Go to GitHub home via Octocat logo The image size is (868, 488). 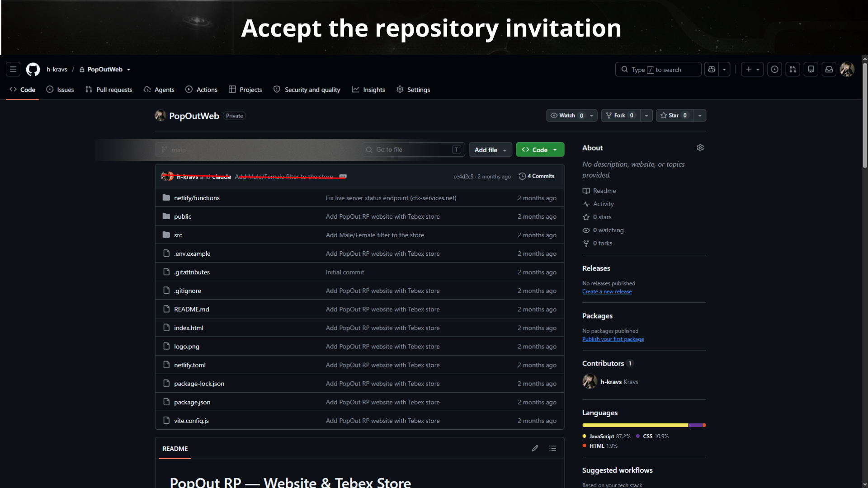(x=33, y=70)
